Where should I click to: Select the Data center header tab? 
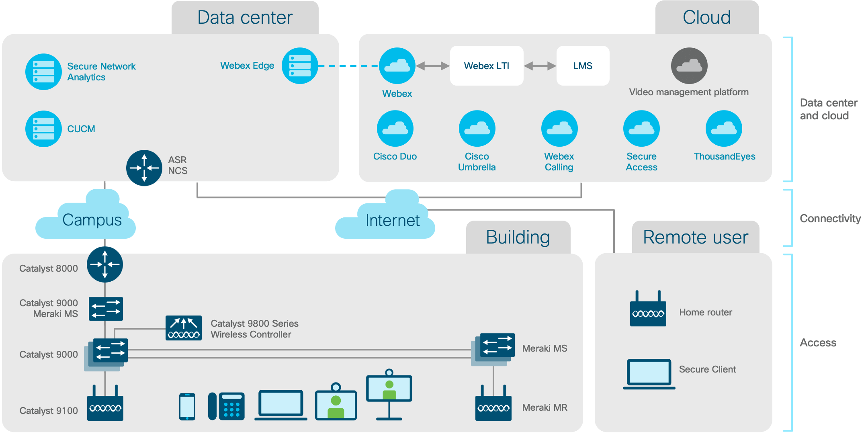pos(245,17)
